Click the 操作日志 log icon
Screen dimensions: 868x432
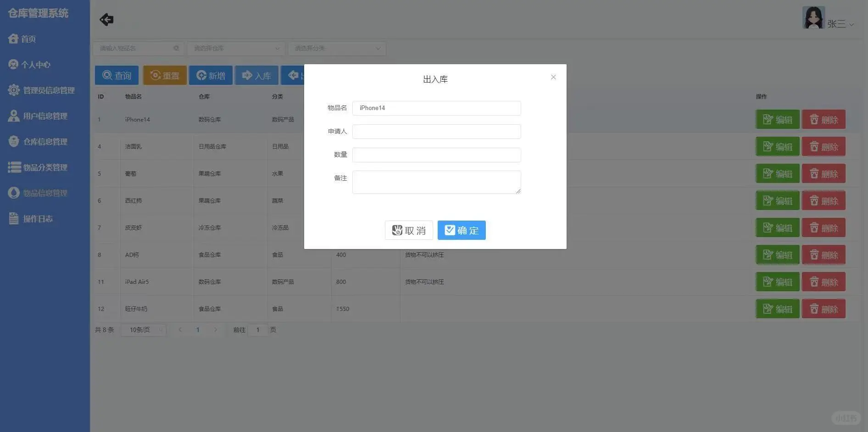13,218
